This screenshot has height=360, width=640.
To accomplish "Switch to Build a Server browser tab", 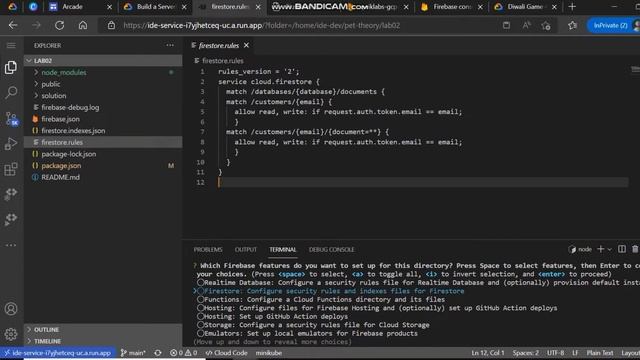I will tap(155, 7).
